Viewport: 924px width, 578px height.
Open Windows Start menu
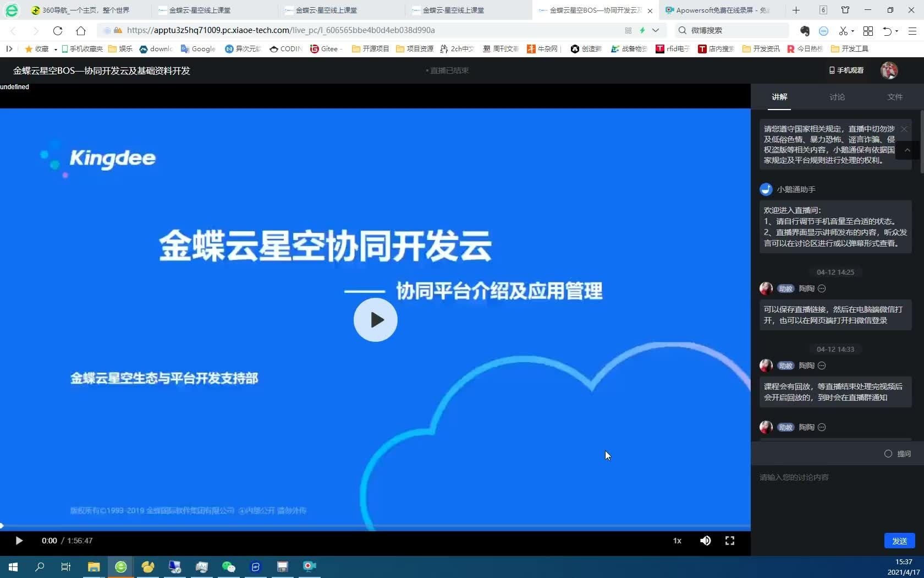pos(13,566)
